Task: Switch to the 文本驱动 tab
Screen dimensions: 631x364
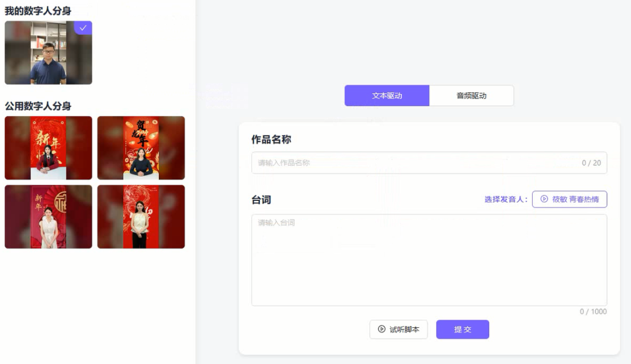Action: [x=387, y=95]
